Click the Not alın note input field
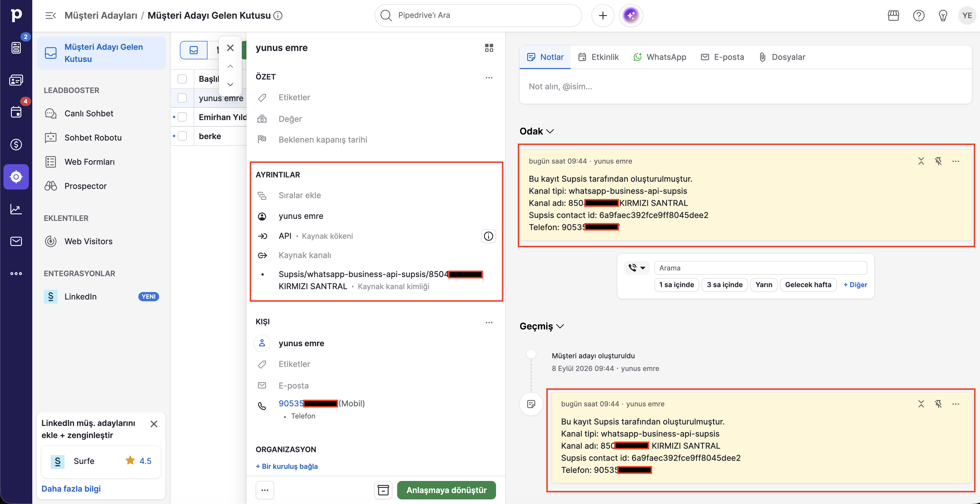The width and height of the screenshot is (980, 504). (x=745, y=86)
